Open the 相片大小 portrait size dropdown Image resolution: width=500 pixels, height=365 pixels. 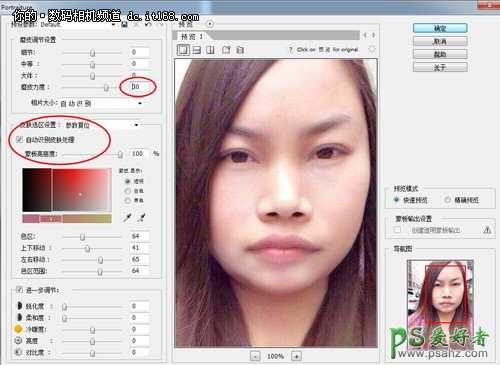(x=101, y=103)
